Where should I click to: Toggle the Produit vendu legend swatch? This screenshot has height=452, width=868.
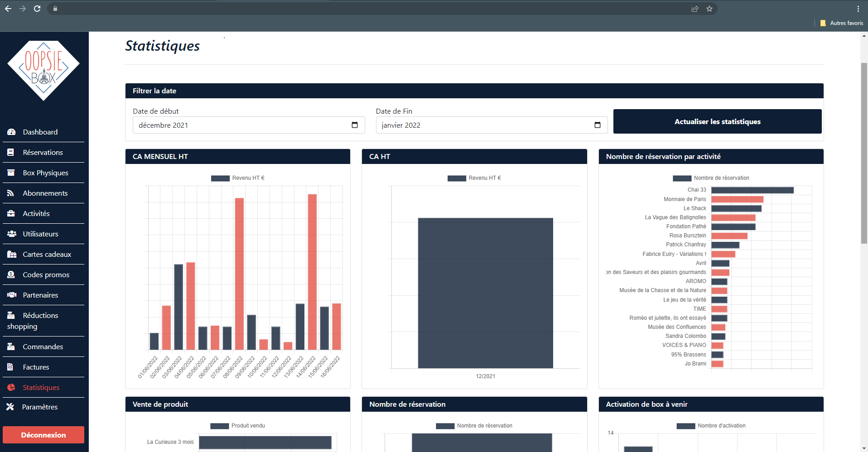[220, 426]
